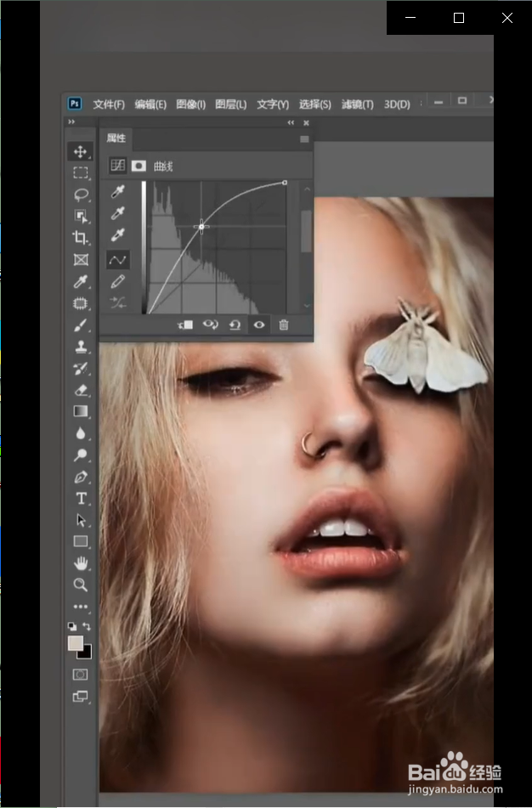Select the Lasso tool
The height and width of the screenshot is (808, 532).
[81, 195]
